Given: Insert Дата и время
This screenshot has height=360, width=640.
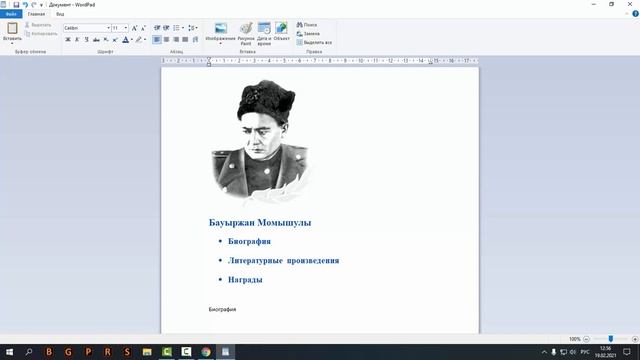Looking at the screenshot, I should [264, 33].
